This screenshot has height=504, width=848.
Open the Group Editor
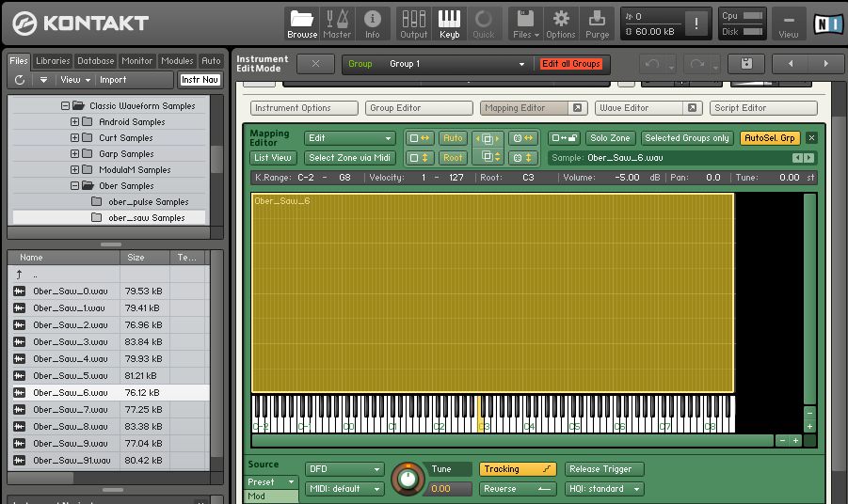click(x=419, y=108)
